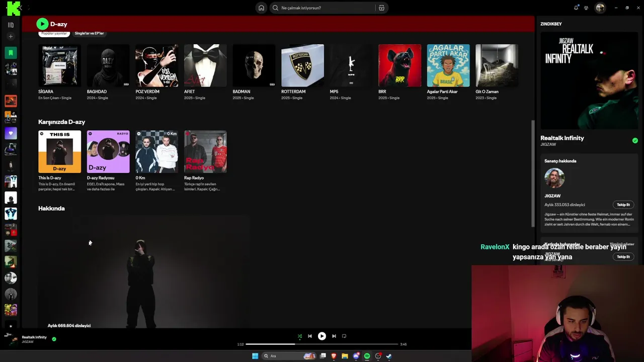Open the friend activity icon
Image resolution: width=644 pixels, height=362 pixels.
[586, 8]
